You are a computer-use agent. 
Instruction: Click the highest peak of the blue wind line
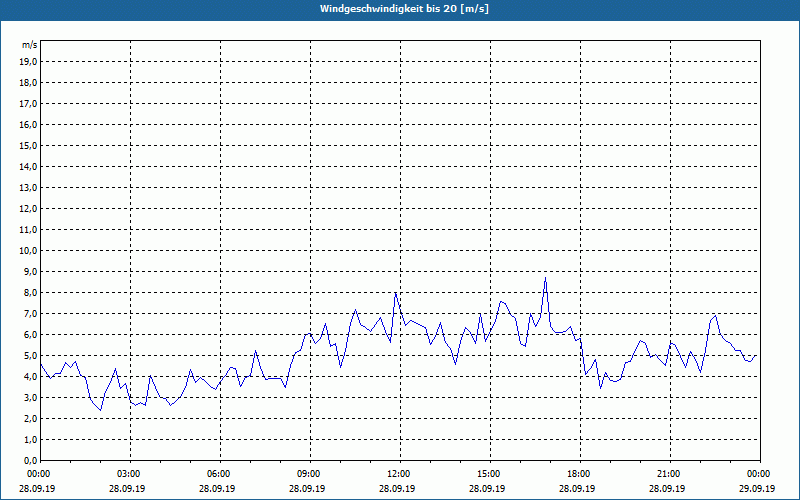point(545,278)
